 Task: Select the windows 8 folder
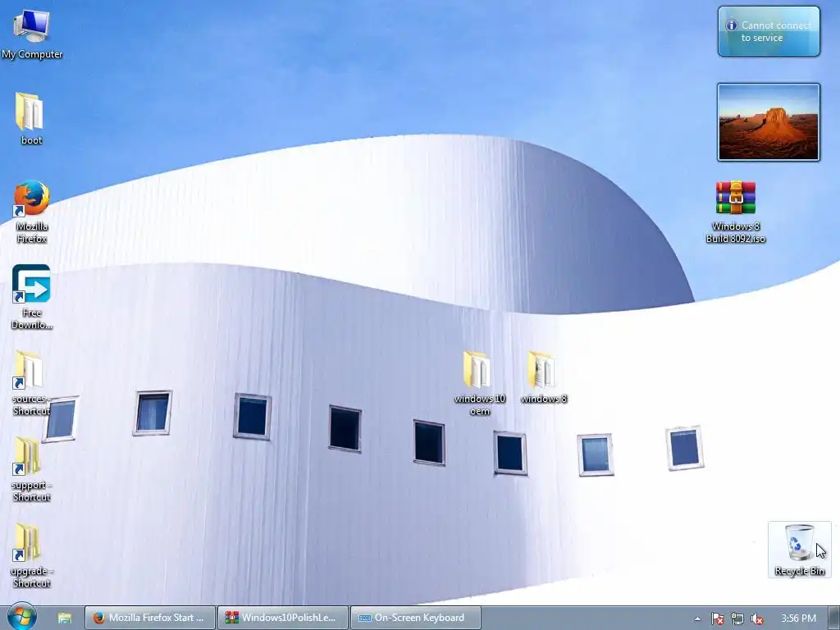(543, 377)
